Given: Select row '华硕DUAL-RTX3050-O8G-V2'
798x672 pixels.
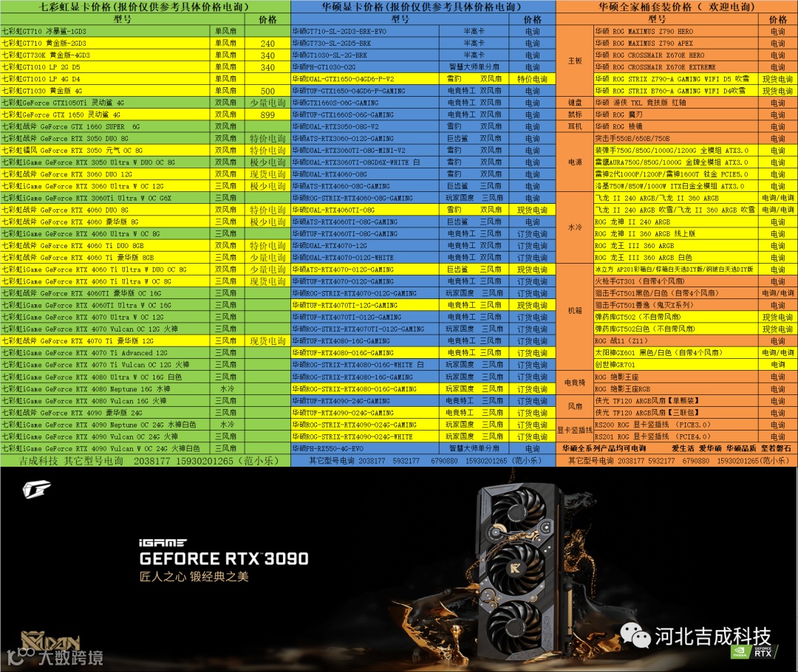Looking at the screenshot, I should click(423, 127).
